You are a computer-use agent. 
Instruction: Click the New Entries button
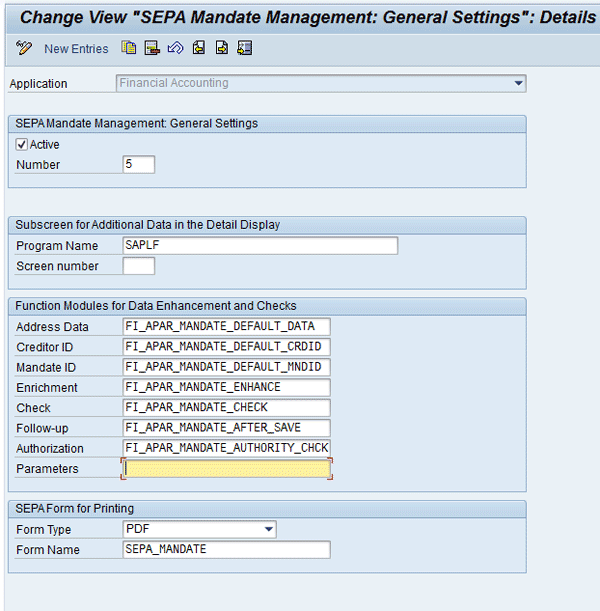coord(76,49)
